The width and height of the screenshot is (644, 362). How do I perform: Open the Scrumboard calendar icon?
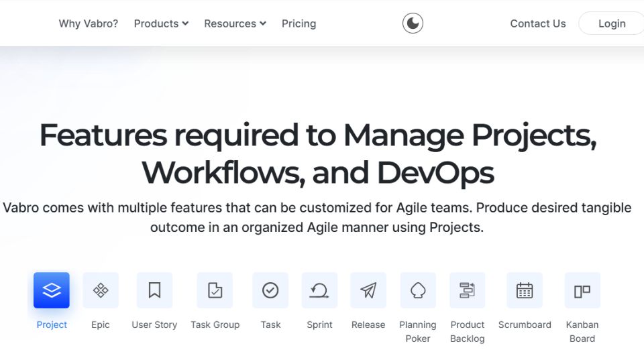pos(525,290)
